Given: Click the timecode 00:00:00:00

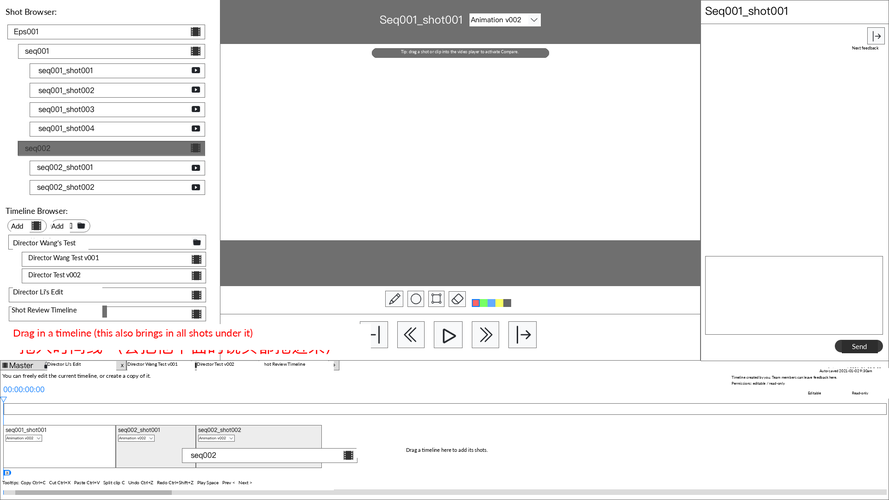Looking at the screenshot, I should [24, 389].
